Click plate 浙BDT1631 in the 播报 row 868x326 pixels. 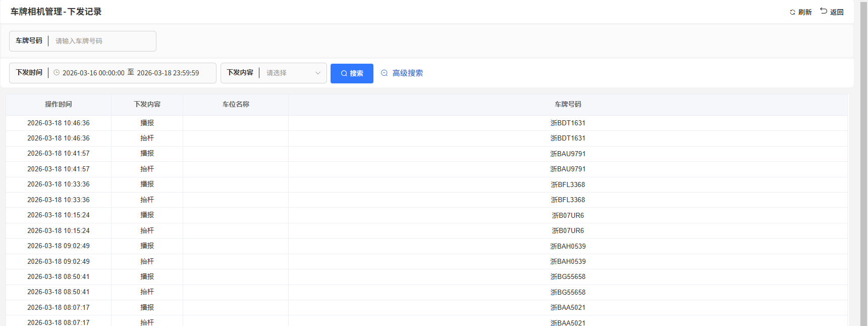[x=568, y=123]
